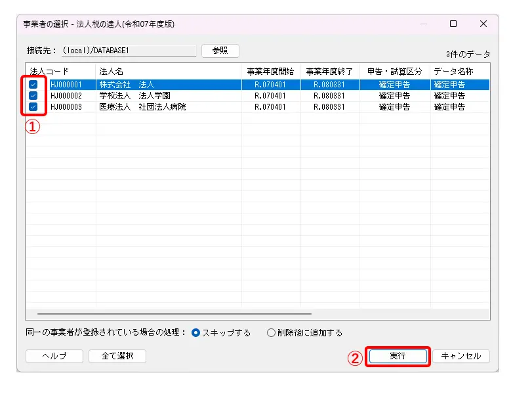Viewport: 532px width, 398px height.
Task: Toggle the checkbox for HJ000003
Action: [x=33, y=107]
